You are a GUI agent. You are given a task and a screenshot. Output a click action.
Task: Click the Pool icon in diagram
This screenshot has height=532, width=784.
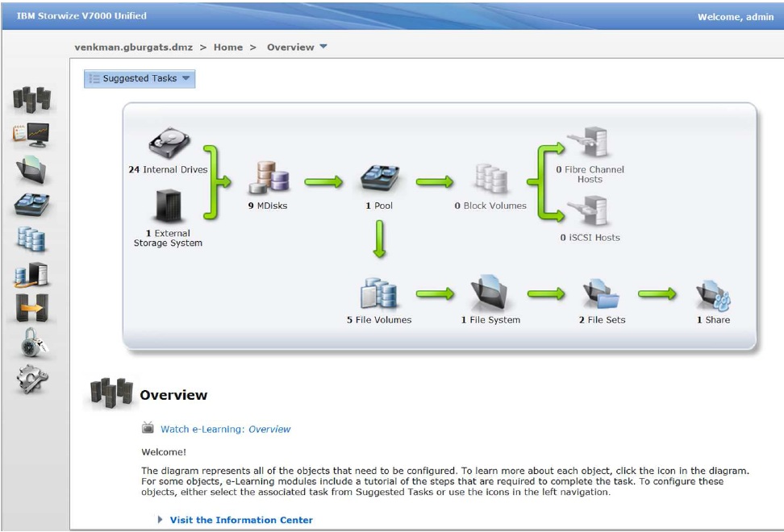click(x=379, y=179)
